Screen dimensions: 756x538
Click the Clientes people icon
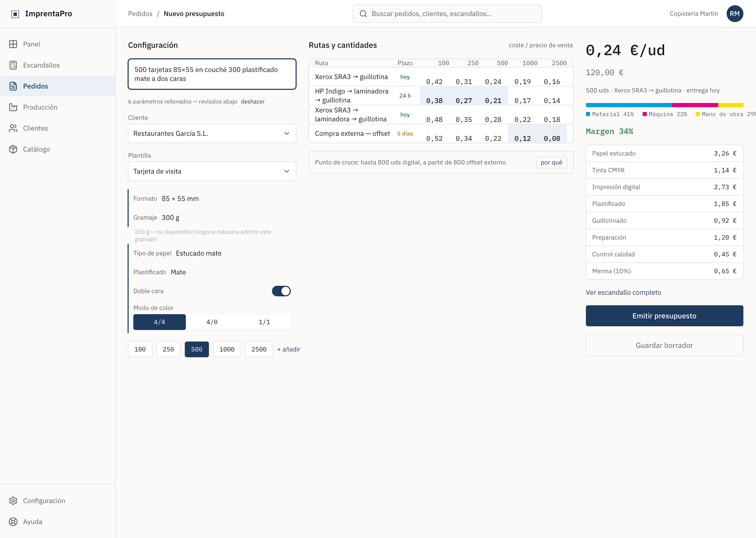pyautogui.click(x=13, y=128)
